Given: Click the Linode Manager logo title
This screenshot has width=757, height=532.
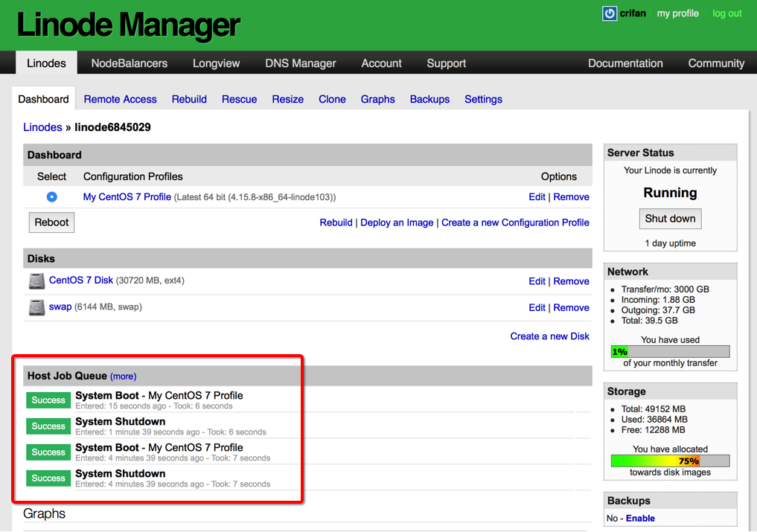Looking at the screenshot, I should 128,25.
